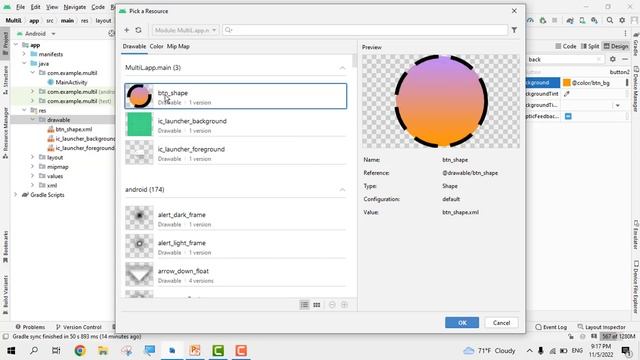Image resolution: width=640 pixels, height=360 pixels.
Task: Open the Gradle side panel
Action: 636,44
